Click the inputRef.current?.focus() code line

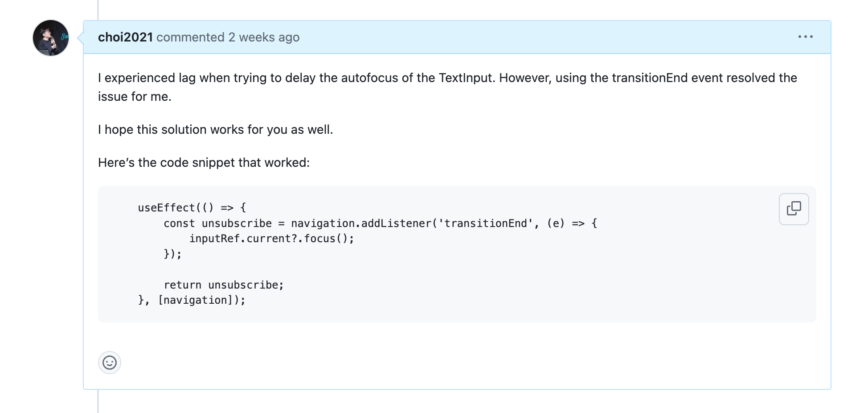pos(271,239)
